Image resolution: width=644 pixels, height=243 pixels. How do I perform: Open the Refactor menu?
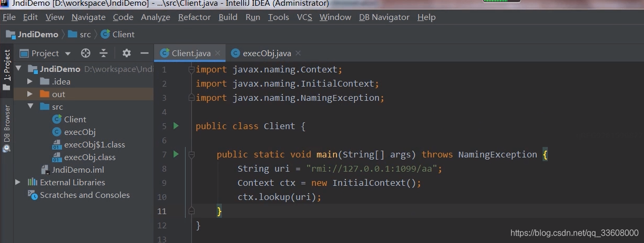pos(195,17)
